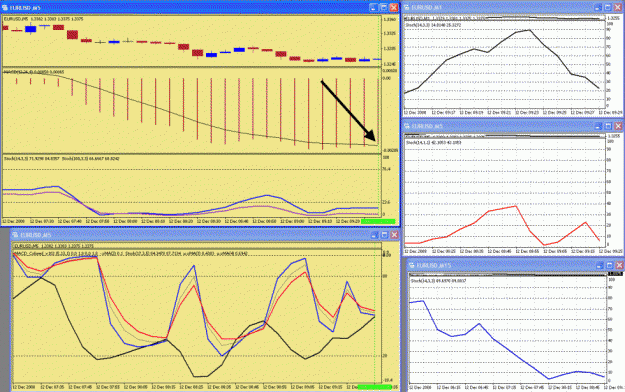Maximize the MACD_Colored EURUSD,M5 window
This screenshot has width=625, height=392.
click(x=384, y=235)
